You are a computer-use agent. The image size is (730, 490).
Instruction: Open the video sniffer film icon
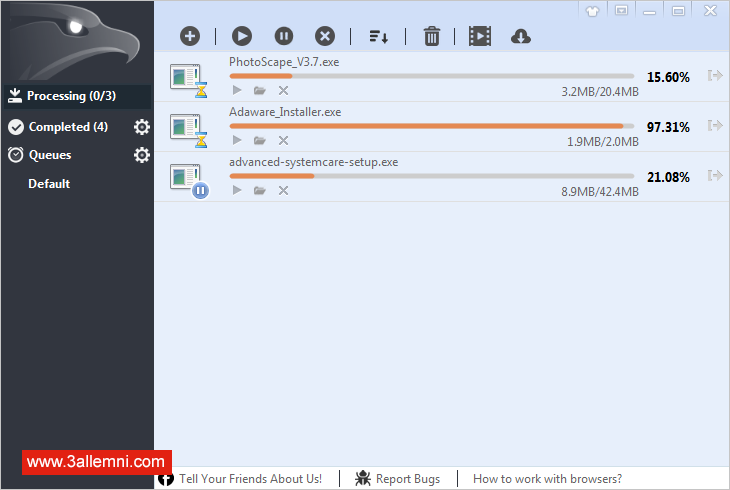480,36
